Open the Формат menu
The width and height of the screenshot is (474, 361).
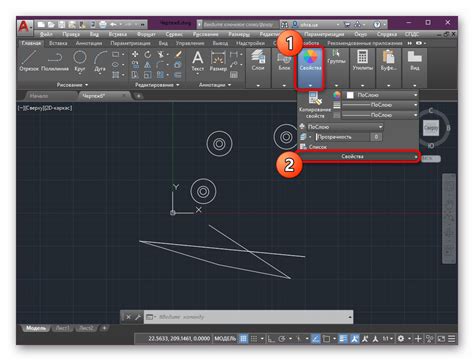pyautogui.click(x=146, y=34)
